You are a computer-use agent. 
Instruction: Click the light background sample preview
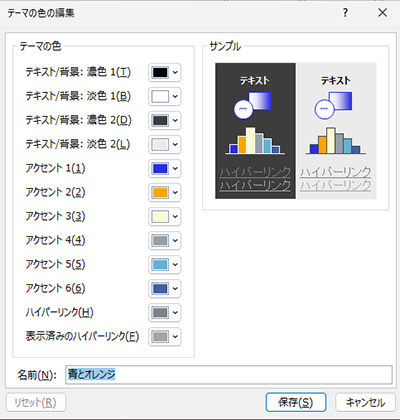click(x=336, y=131)
